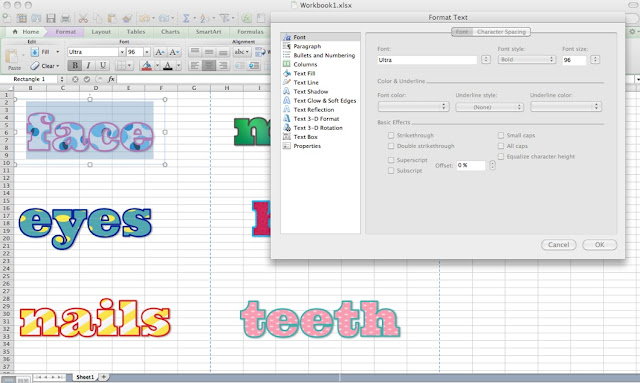Enable Equalize character height checkbox
The width and height of the screenshot is (640, 383).
tap(501, 156)
